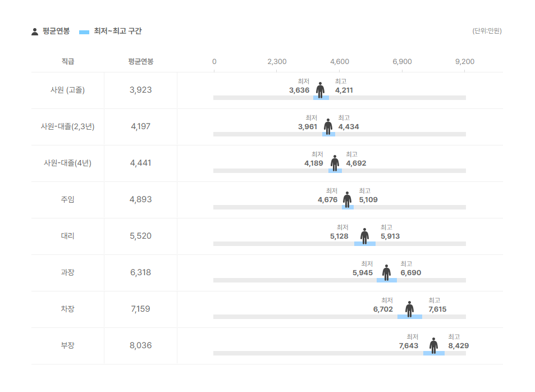Click the 4,600 axis tick label
The width and height of the screenshot is (535, 392).
340,61
